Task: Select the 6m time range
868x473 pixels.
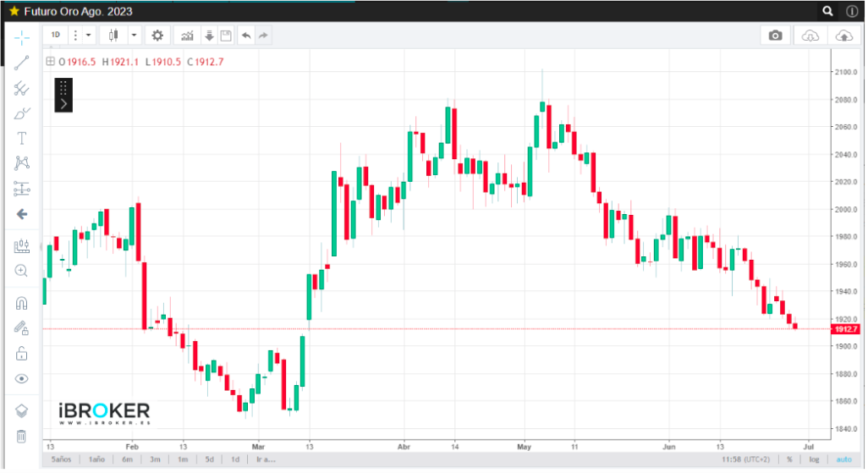Action: click(x=127, y=459)
